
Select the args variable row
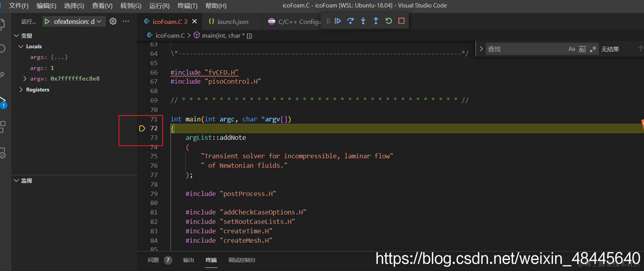[x=75, y=57]
